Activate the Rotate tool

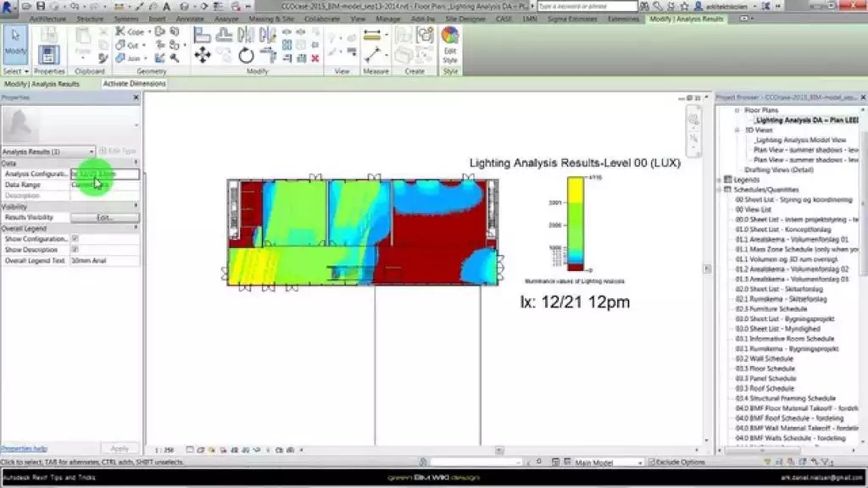(x=246, y=54)
